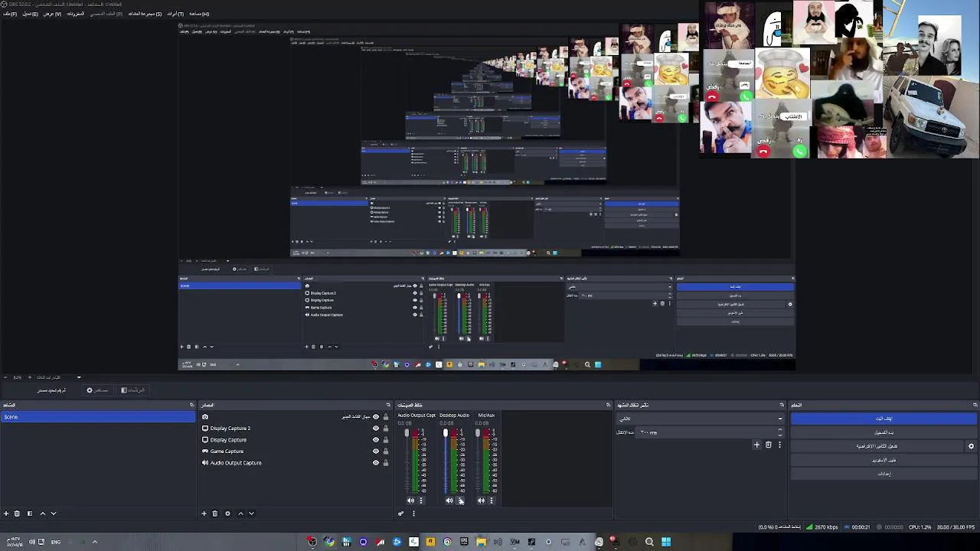Remove scene transition with trash icon

point(769,445)
